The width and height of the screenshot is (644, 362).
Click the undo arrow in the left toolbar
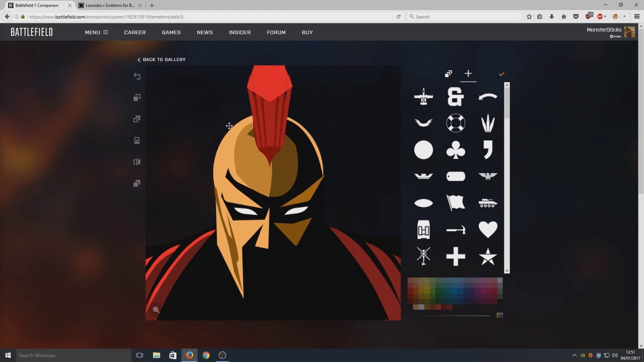coord(137,75)
